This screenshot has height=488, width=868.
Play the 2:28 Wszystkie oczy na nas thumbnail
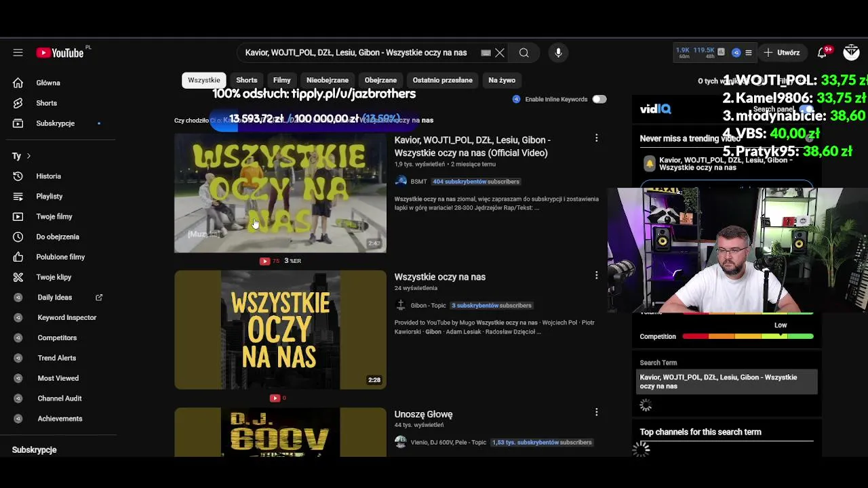[280, 330]
